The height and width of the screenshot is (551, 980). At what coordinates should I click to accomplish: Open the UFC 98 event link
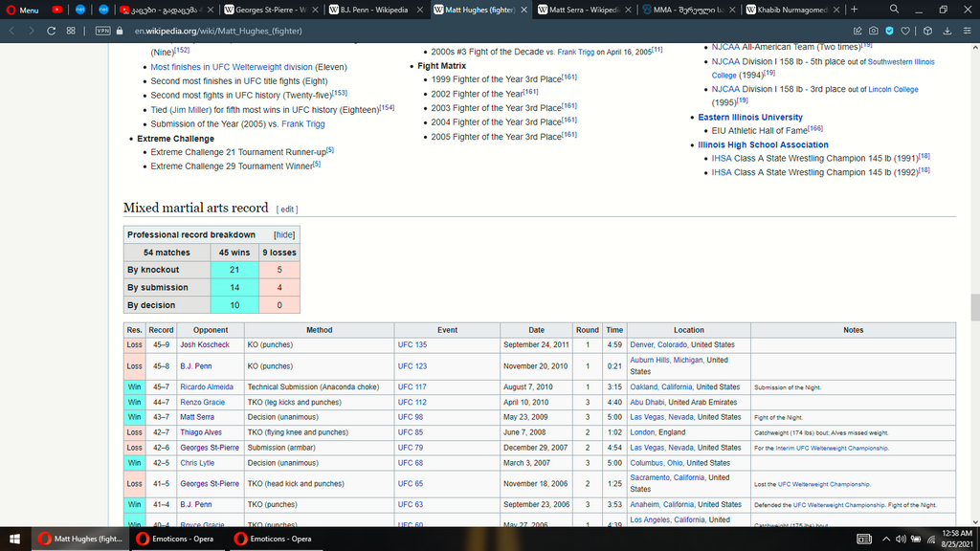[x=410, y=417]
